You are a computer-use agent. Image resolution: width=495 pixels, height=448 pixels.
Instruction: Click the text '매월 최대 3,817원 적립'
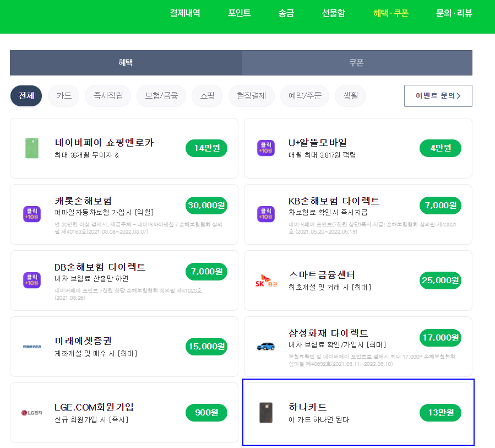[322, 155]
